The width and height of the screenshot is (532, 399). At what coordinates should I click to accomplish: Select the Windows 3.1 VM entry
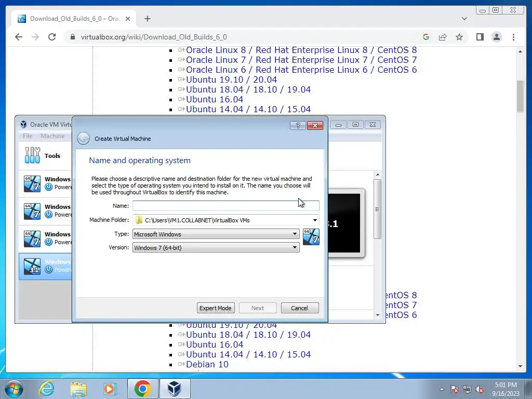point(46,266)
